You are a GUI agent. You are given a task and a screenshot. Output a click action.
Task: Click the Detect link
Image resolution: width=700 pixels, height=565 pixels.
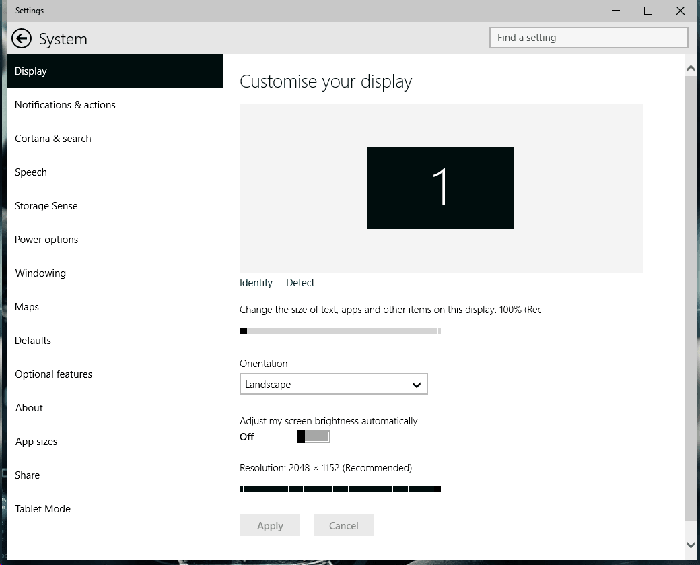[300, 283]
